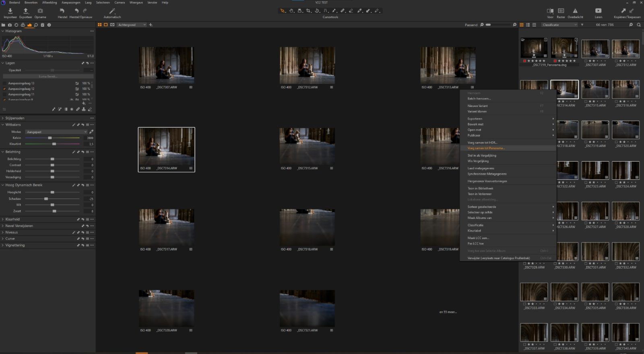Click the Raster grid icon
644x354 pixels.
coord(561,11)
